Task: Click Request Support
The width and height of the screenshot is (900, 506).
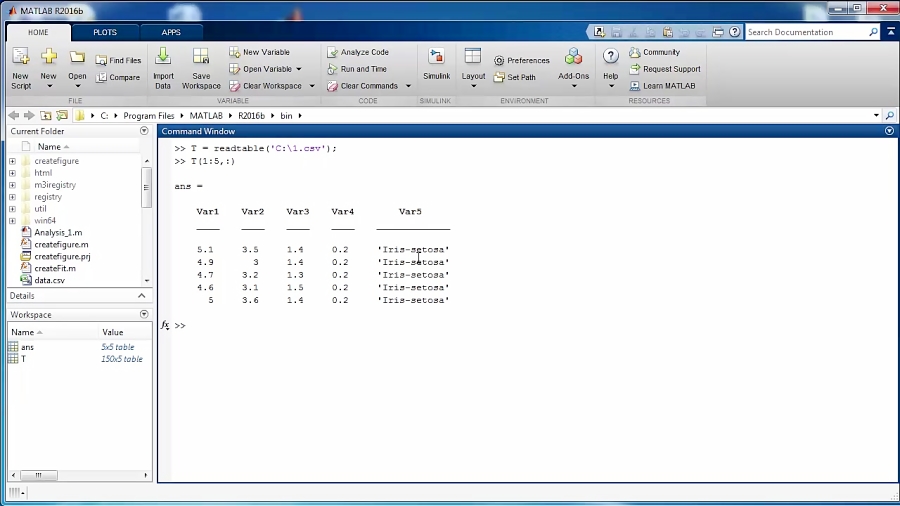Action: click(665, 69)
